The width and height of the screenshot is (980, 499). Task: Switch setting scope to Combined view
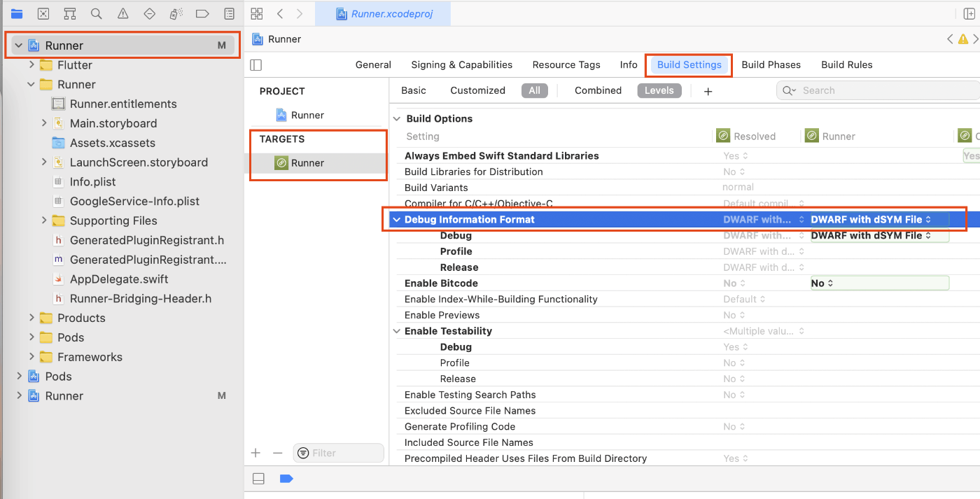pos(598,90)
